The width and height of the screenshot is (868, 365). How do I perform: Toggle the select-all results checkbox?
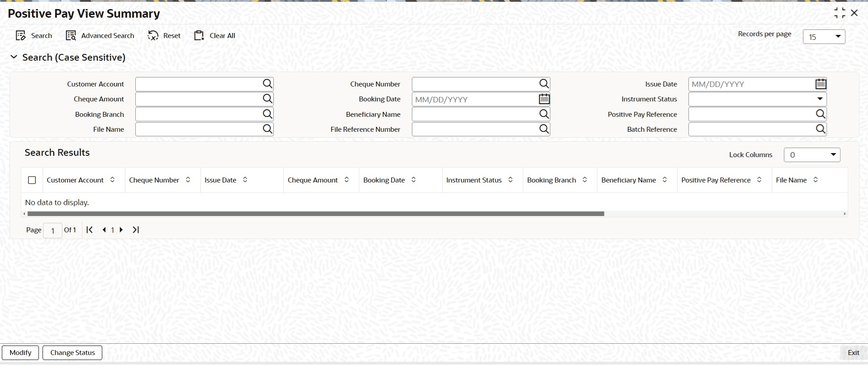pos(32,180)
